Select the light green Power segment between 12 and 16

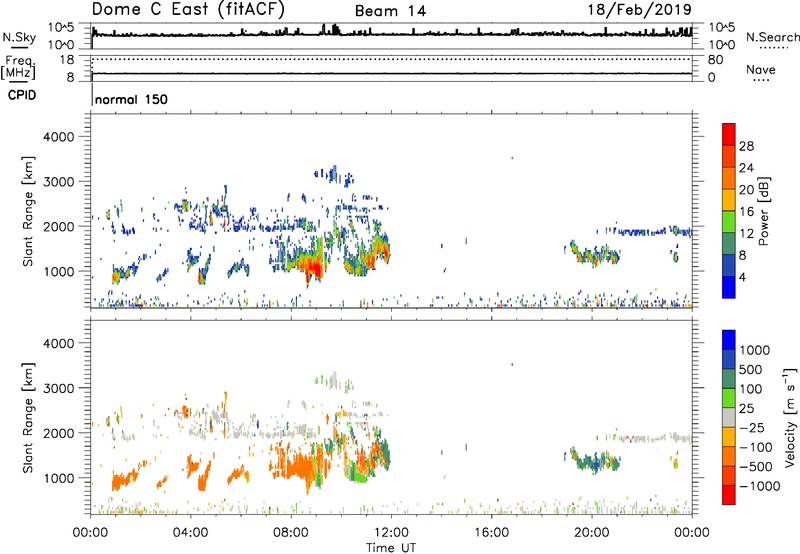click(729, 222)
